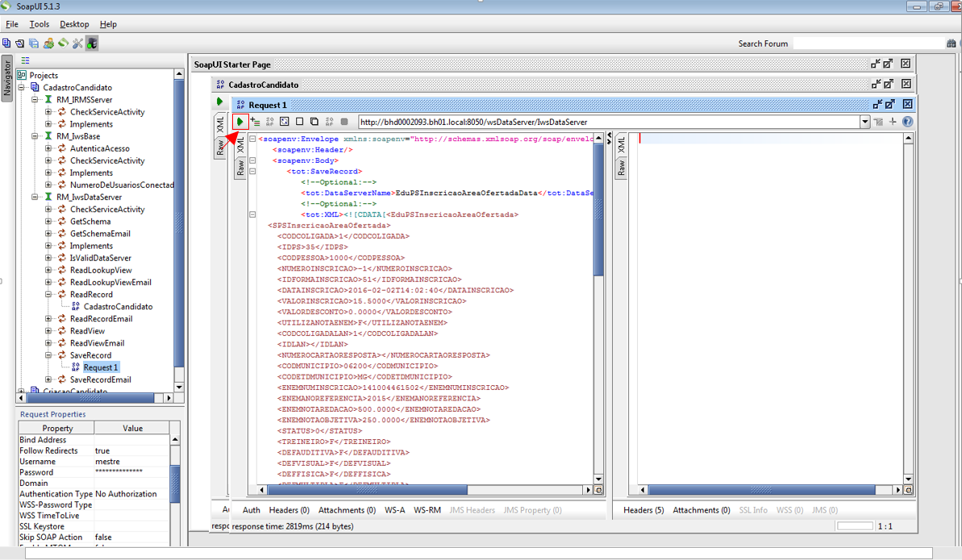The height and width of the screenshot is (560, 962).
Task: Open the WS-A tab
Action: pyautogui.click(x=394, y=510)
